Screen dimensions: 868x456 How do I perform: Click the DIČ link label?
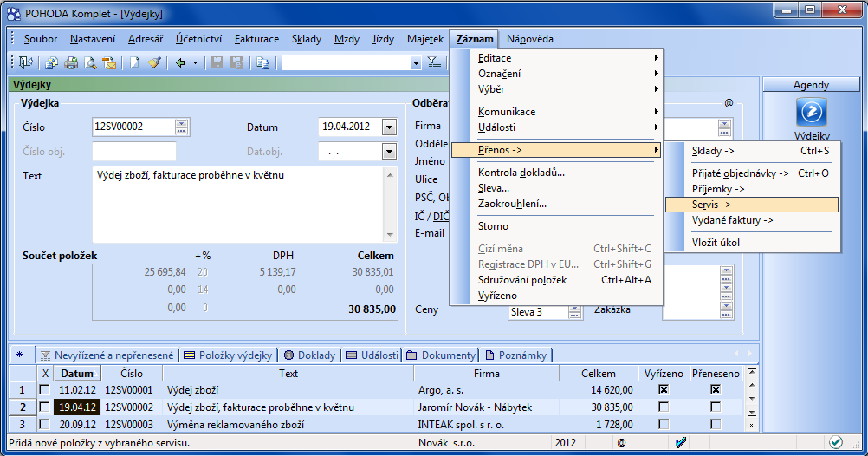pos(441,216)
